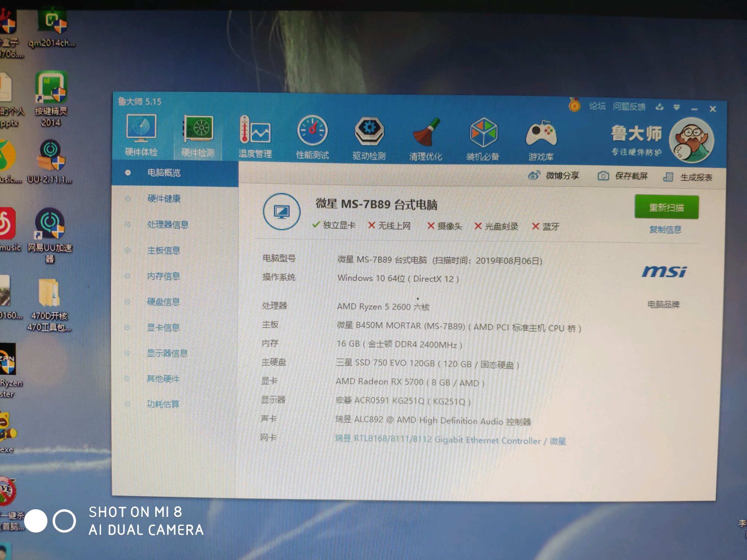The width and height of the screenshot is (747, 560).
Task: Click the 独立显卡 status indicator
Action: [334, 225]
